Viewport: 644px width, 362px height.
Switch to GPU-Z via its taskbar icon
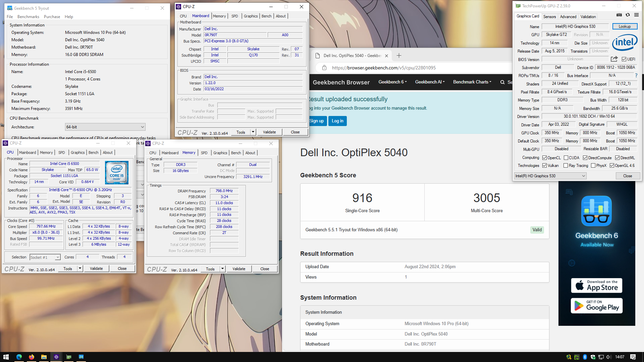69,357
